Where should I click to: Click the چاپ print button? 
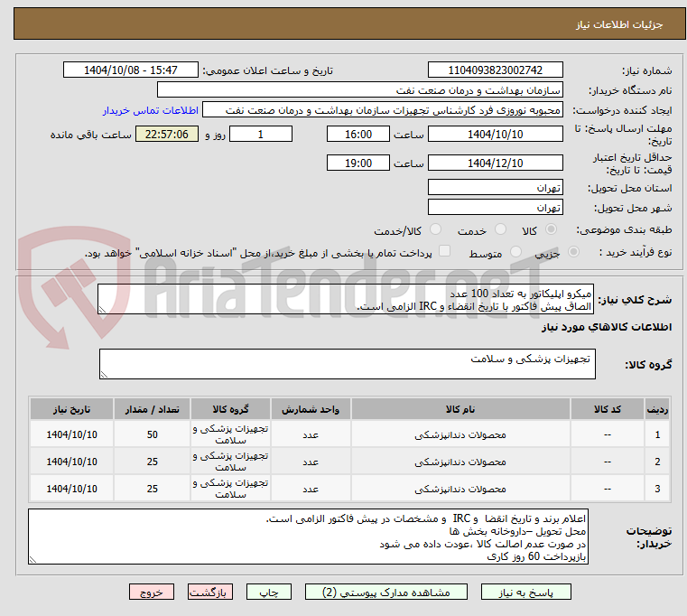[269, 592]
